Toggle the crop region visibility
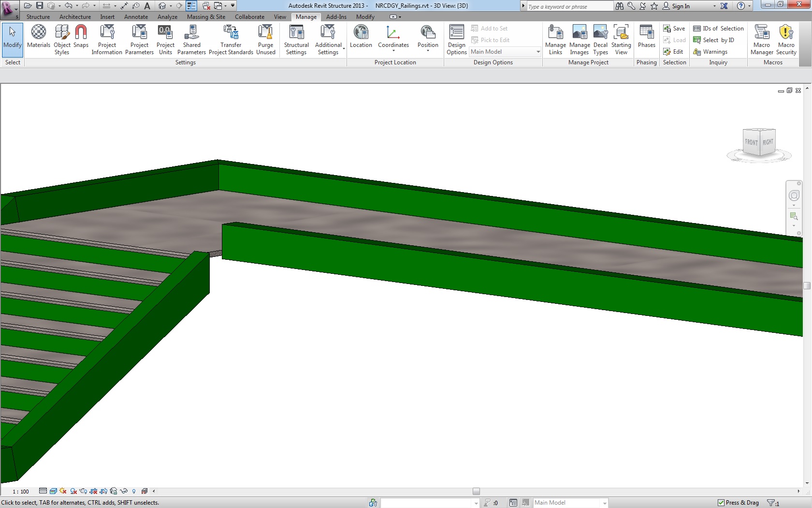 point(103,491)
